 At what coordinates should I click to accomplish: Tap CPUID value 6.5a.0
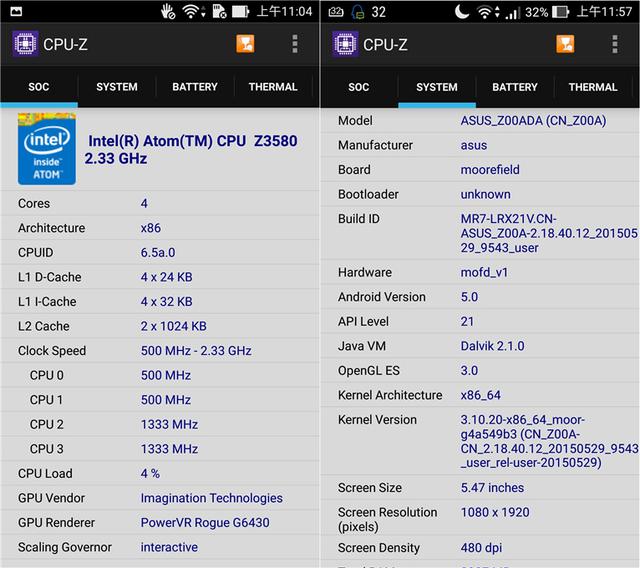pyautogui.click(x=158, y=253)
